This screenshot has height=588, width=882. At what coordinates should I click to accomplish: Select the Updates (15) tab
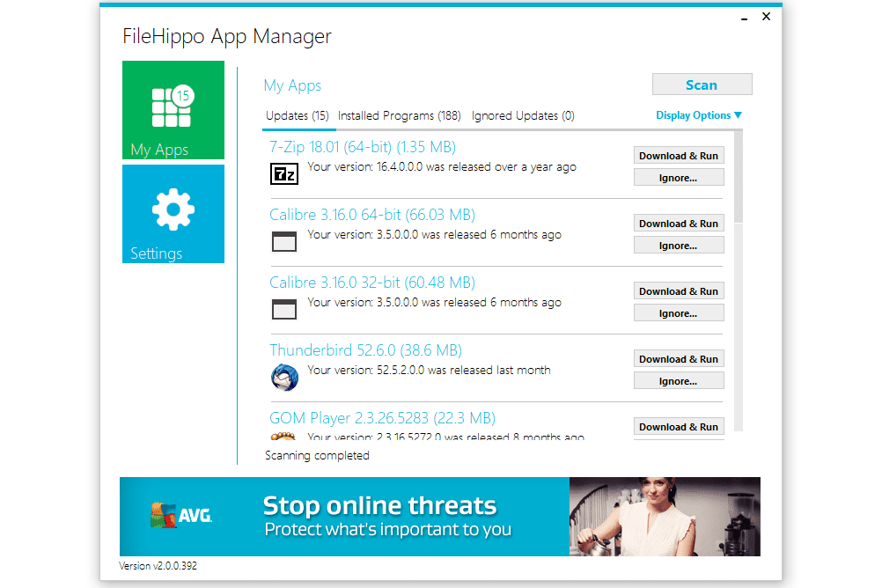coord(297,115)
